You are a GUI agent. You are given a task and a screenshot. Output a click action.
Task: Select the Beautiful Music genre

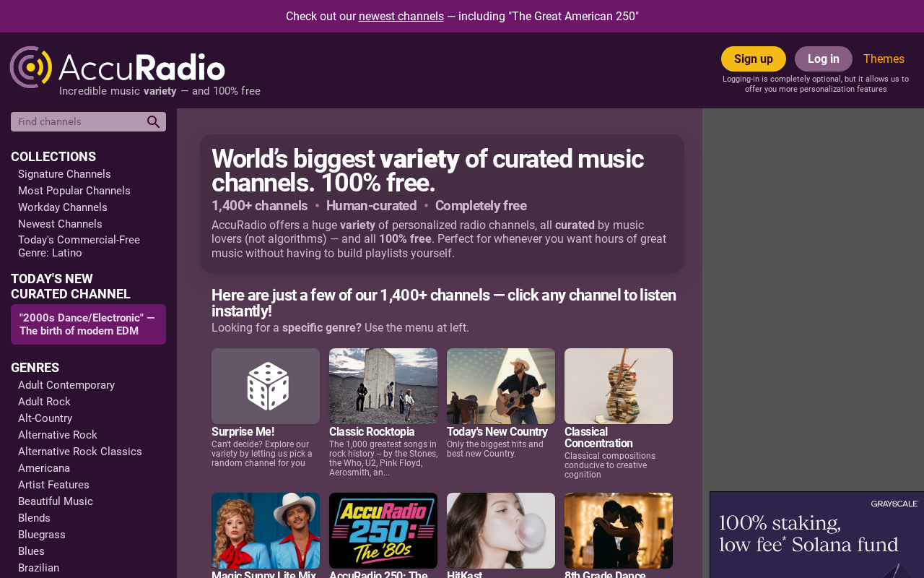[x=56, y=501]
